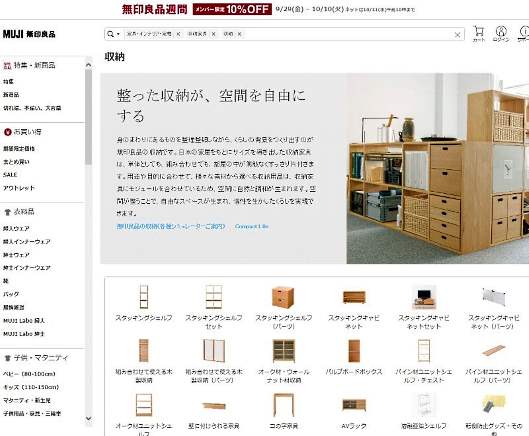Open the パイン材ユニットシェルフ・チェスト icon
This screenshot has height=436, width=529.
(x=424, y=351)
